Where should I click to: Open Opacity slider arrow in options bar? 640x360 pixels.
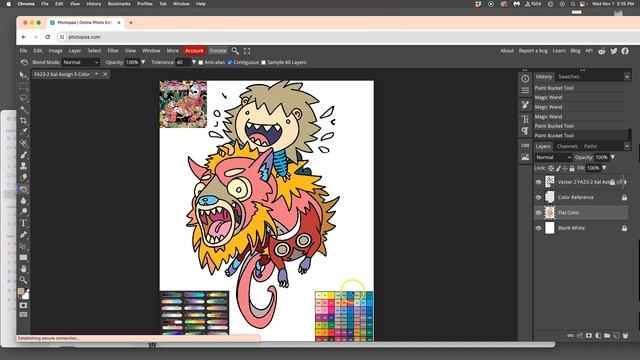coord(143,62)
